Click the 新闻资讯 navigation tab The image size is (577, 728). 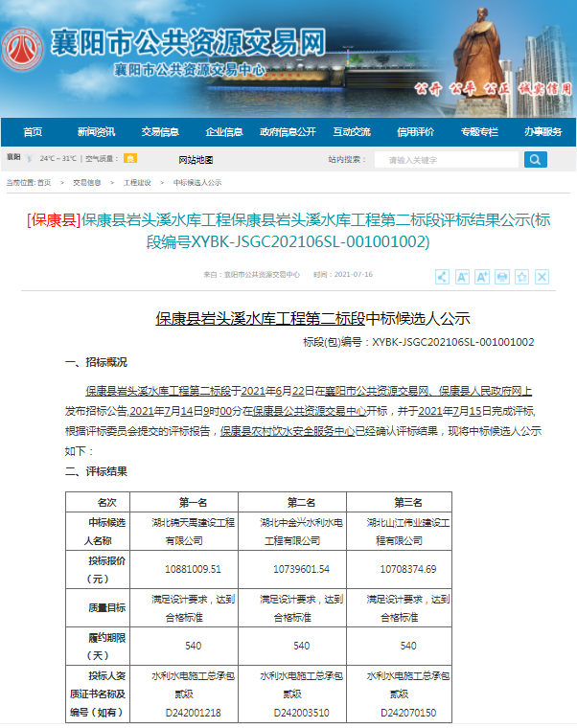pos(96,131)
